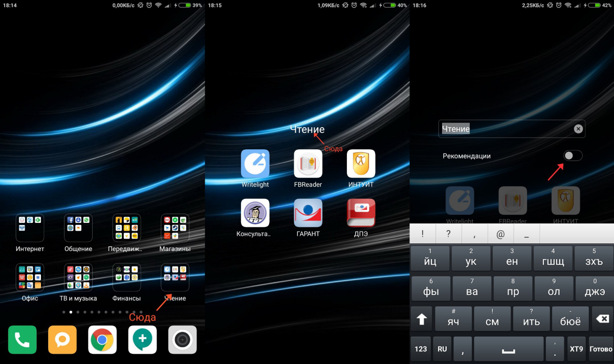
Task: Toggle the Shift arrow key
Action: (422, 318)
